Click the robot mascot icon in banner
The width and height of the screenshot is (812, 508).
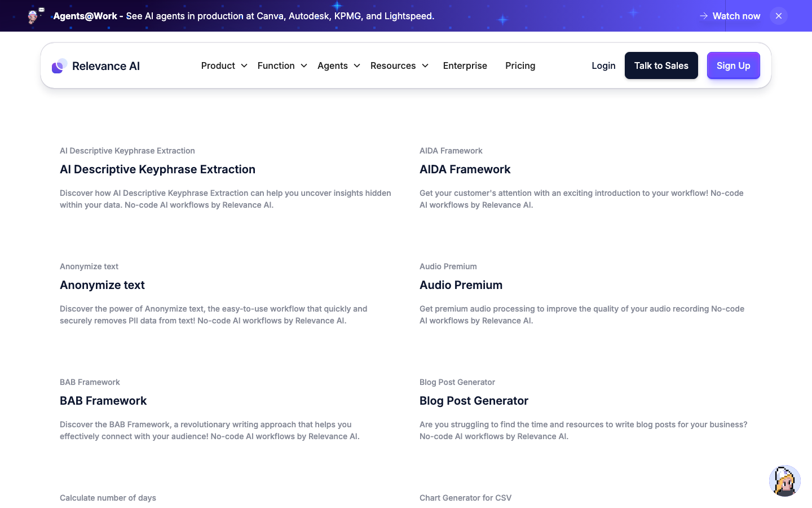click(x=36, y=15)
